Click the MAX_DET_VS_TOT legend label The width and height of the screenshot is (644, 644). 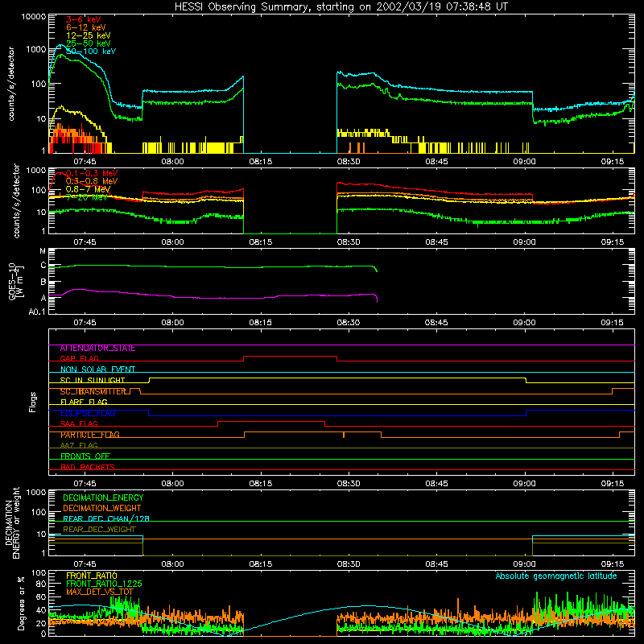(99, 592)
